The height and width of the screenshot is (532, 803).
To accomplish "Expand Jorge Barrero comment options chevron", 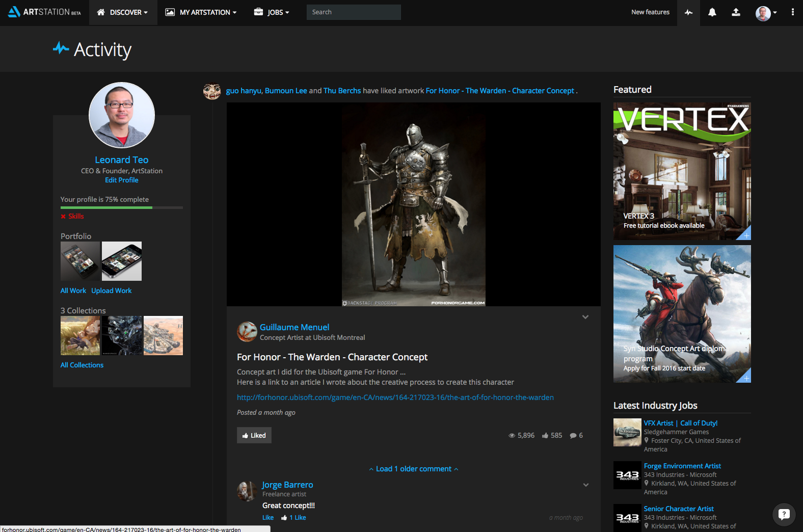I will [x=586, y=485].
